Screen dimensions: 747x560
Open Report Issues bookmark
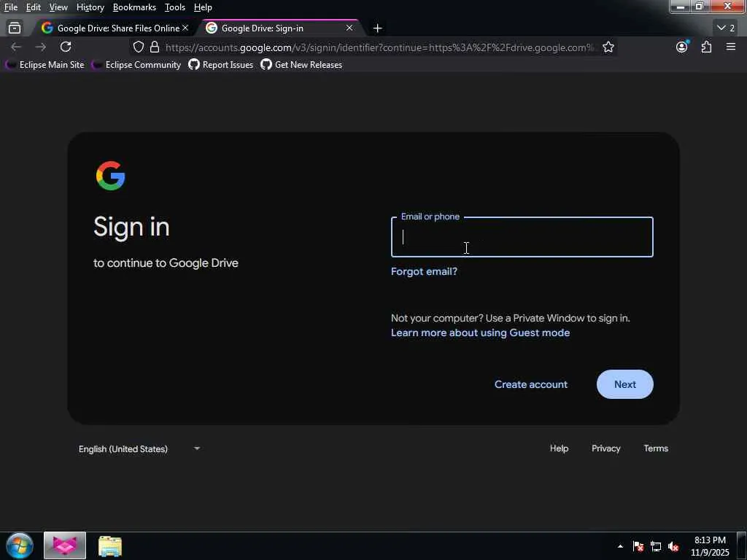(x=220, y=65)
